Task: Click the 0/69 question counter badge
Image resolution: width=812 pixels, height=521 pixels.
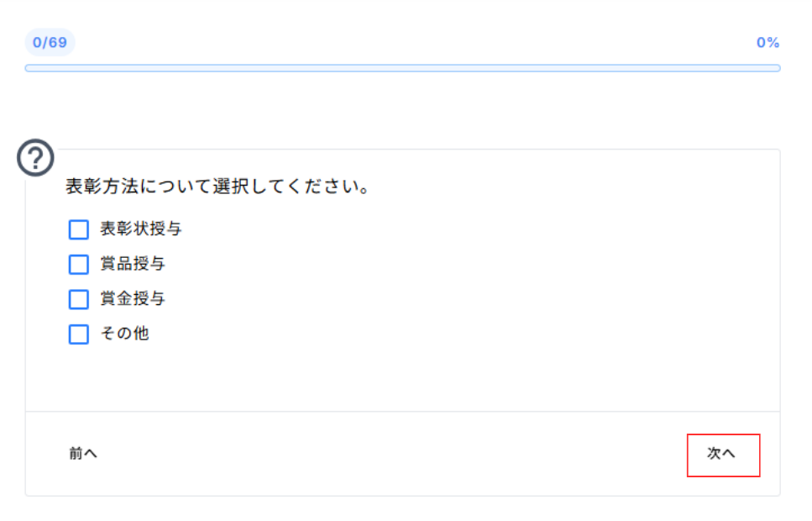Action: click(x=50, y=42)
